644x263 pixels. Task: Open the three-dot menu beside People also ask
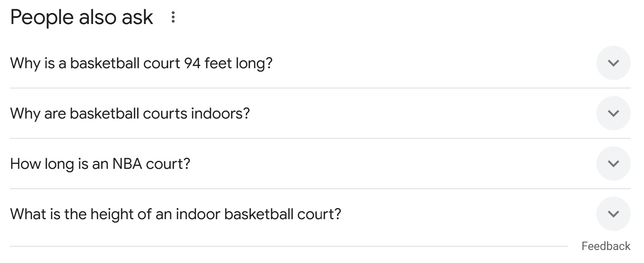click(x=173, y=17)
